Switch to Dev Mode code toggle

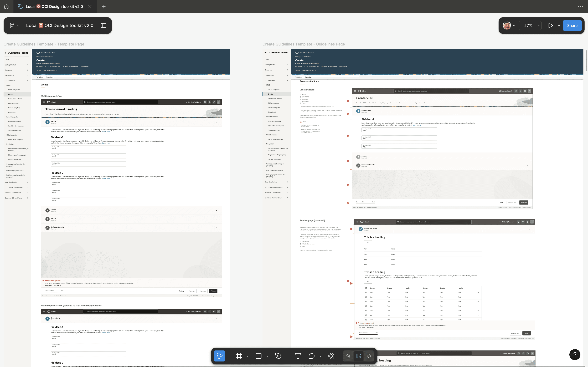(x=369, y=356)
